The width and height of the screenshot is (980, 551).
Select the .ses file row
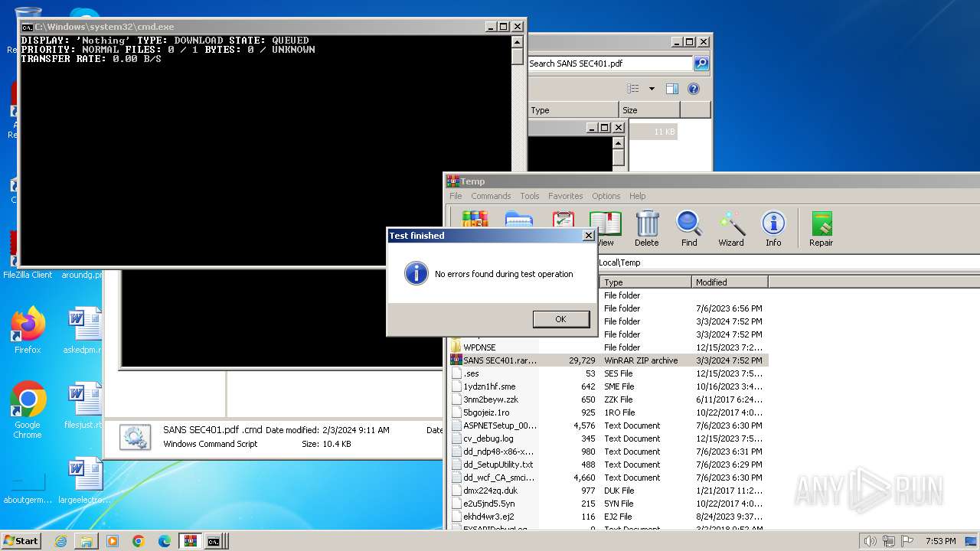[608, 373]
